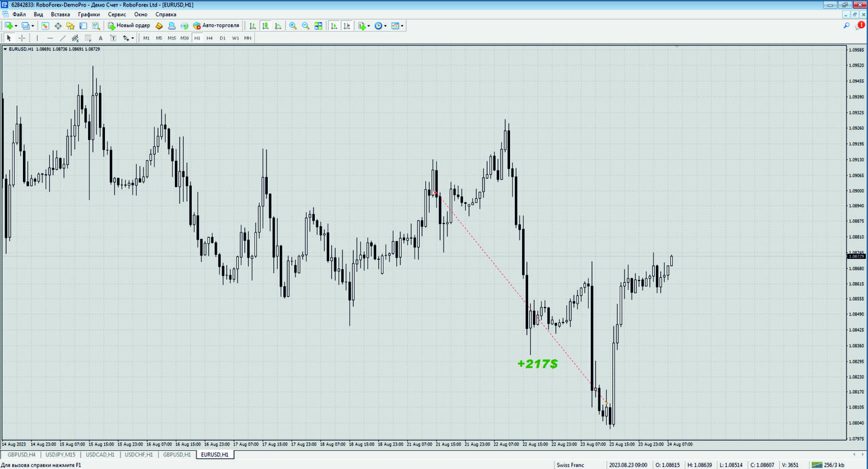
Task: Open the indicators list dropdown
Action: [364, 26]
